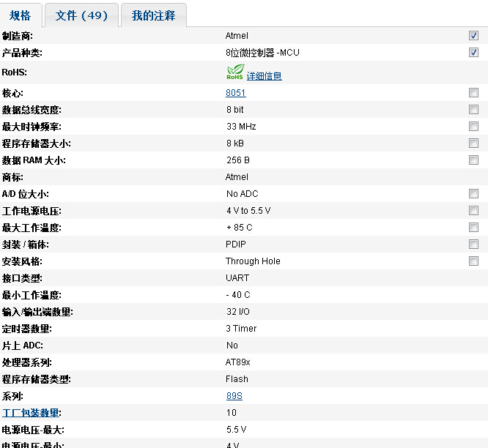This screenshot has width=488, height=448.
Task: Select the 4 V to 5.5 V value
Action: click(248, 211)
